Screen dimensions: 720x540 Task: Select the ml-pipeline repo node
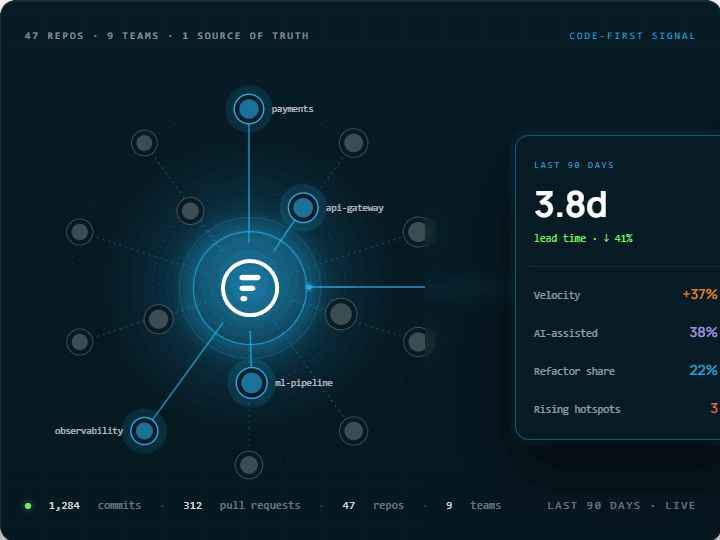pos(252,383)
